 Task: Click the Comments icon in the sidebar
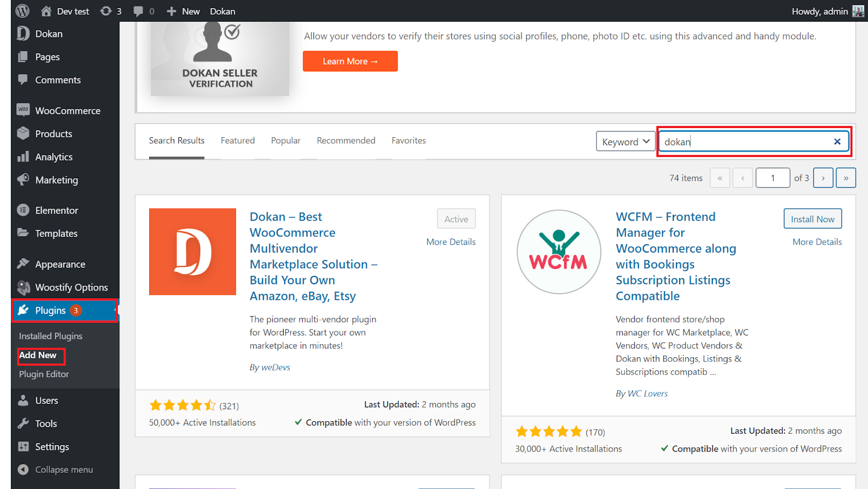(x=23, y=80)
